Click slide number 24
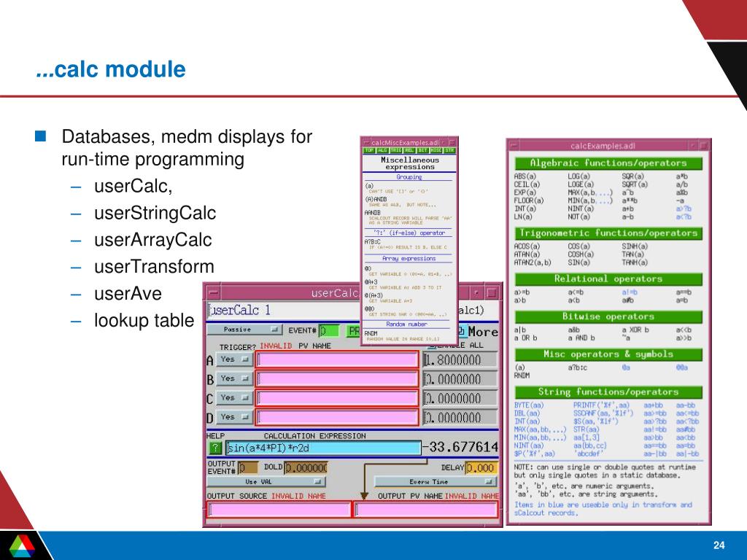 pyautogui.click(x=719, y=545)
